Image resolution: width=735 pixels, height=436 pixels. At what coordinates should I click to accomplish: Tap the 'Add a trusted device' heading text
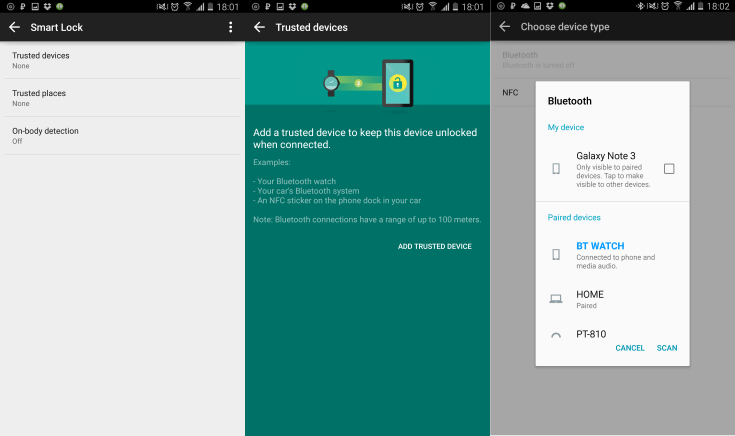coord(365,138)
